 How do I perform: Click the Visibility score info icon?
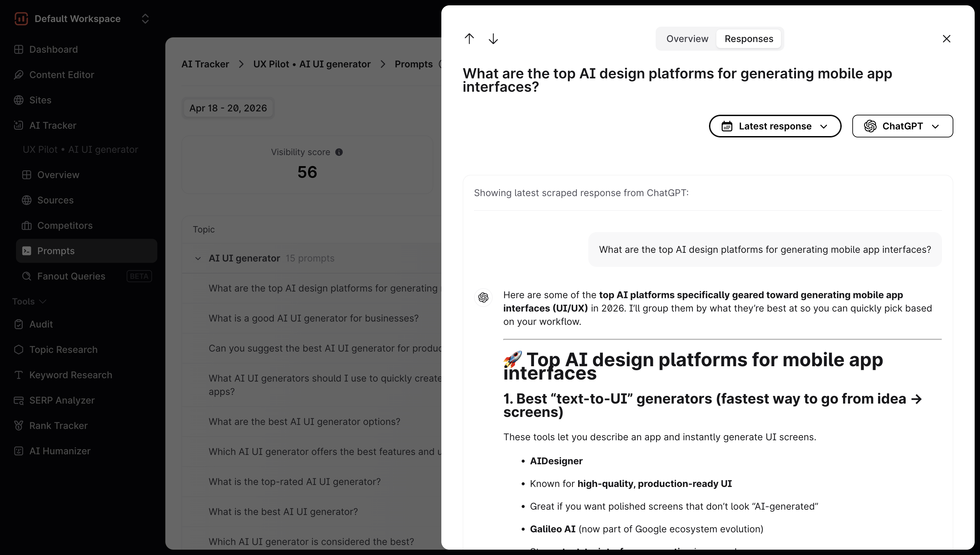coord(339,152)
